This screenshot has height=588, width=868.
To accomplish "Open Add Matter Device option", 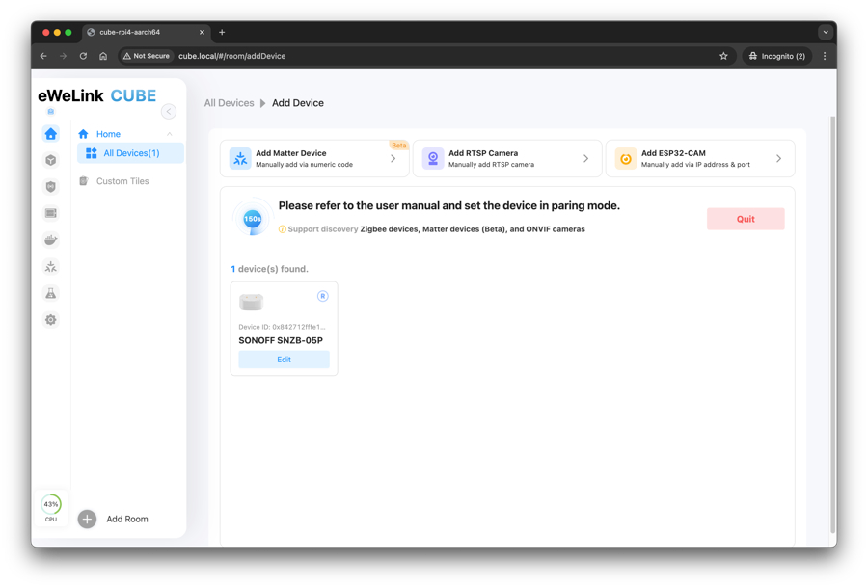I will pyautogui.click(x=313, y=159).
